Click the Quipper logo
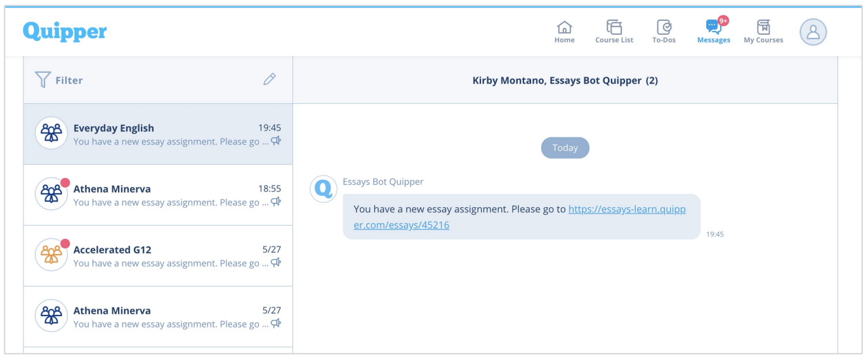This screenshot has width=868, height=358. pos(65,31)
